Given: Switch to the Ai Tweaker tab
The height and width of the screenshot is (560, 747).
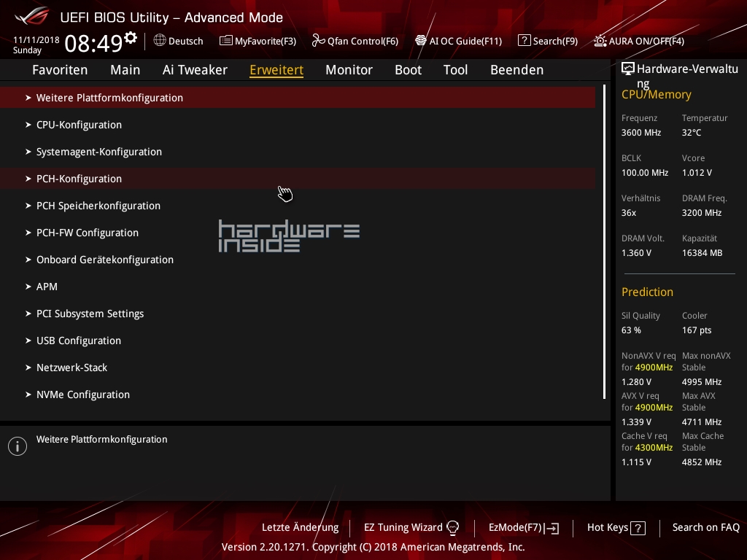Looking at the screenshot, I should click(x=195, y=70).
